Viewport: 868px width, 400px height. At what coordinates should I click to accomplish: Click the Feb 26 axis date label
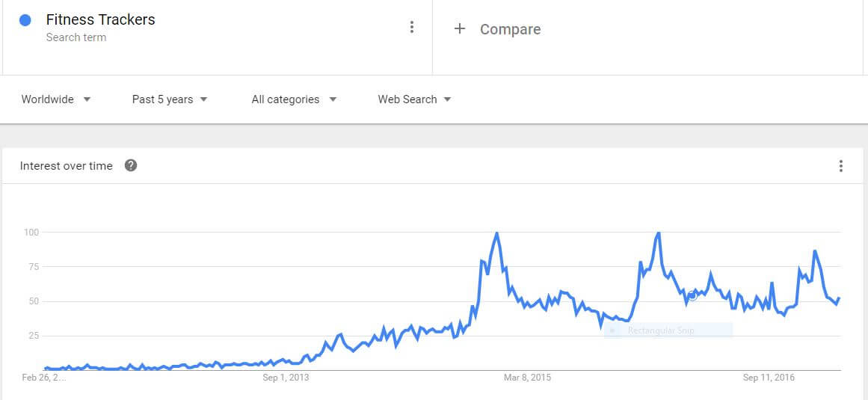point(44,378)
